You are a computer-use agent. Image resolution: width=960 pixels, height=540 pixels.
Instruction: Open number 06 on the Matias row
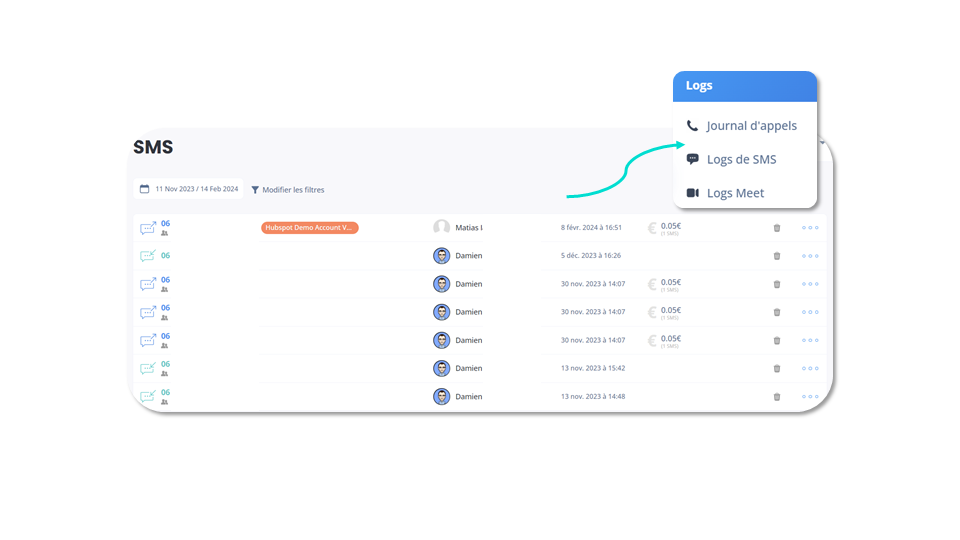click(x=165, y=223)
